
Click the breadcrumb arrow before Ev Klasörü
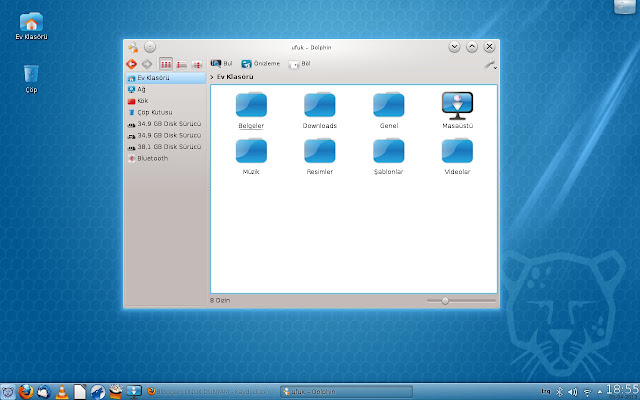(211, 77)
